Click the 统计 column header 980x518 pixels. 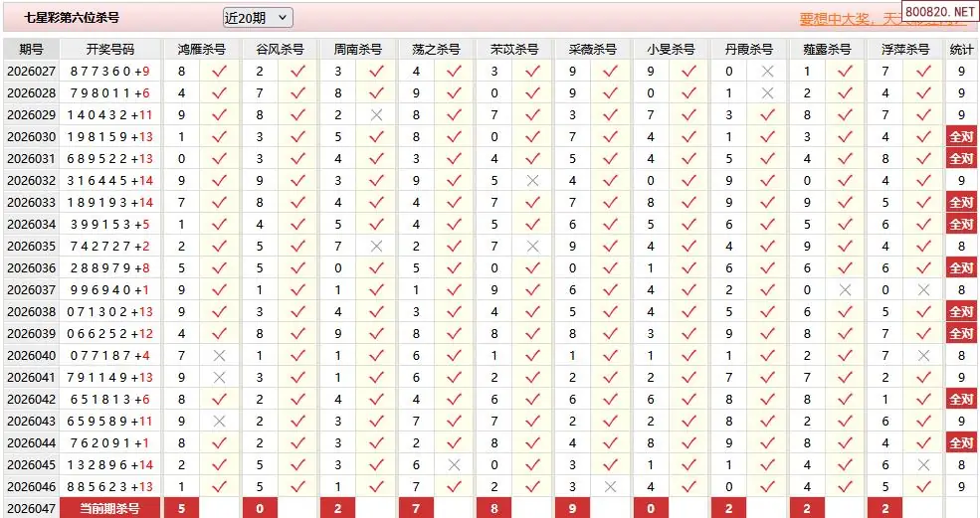(x=961, y=49)
